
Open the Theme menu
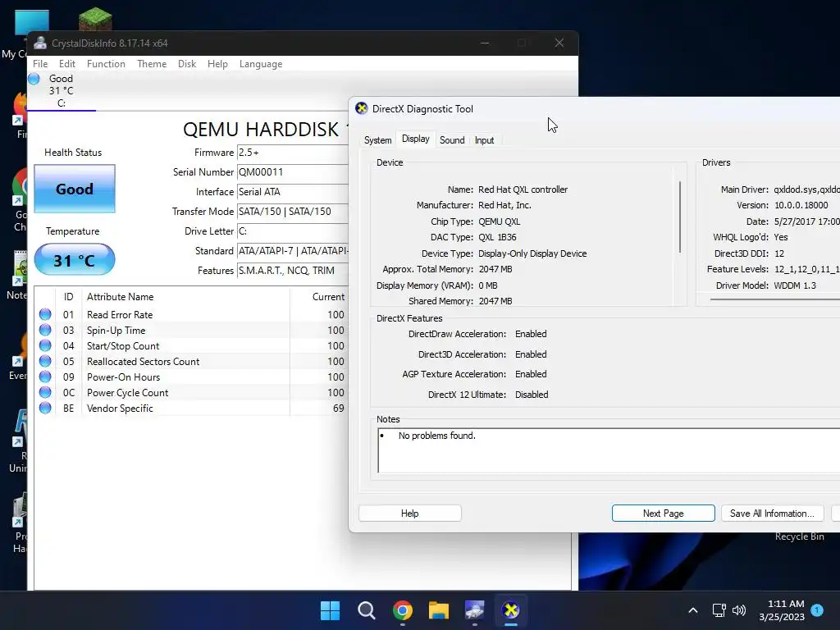[152, 64]
